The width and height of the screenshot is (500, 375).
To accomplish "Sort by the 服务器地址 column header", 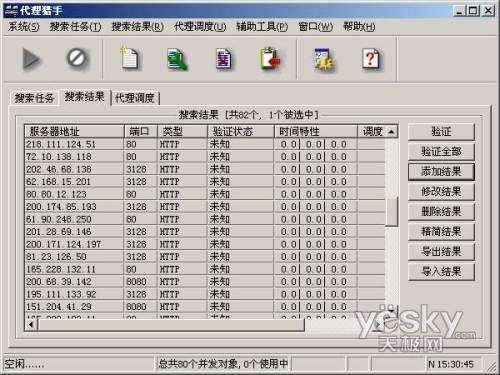I will coord(74,132).
